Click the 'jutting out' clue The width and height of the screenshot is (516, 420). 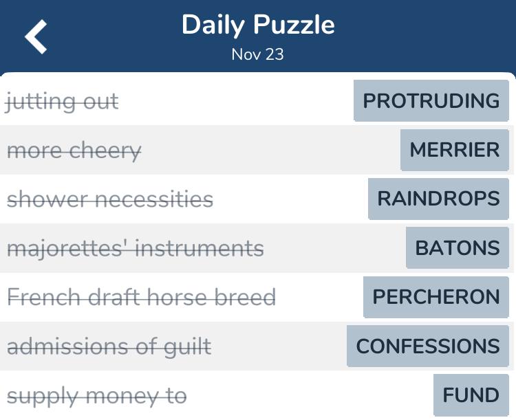click(x=62, y=102)
